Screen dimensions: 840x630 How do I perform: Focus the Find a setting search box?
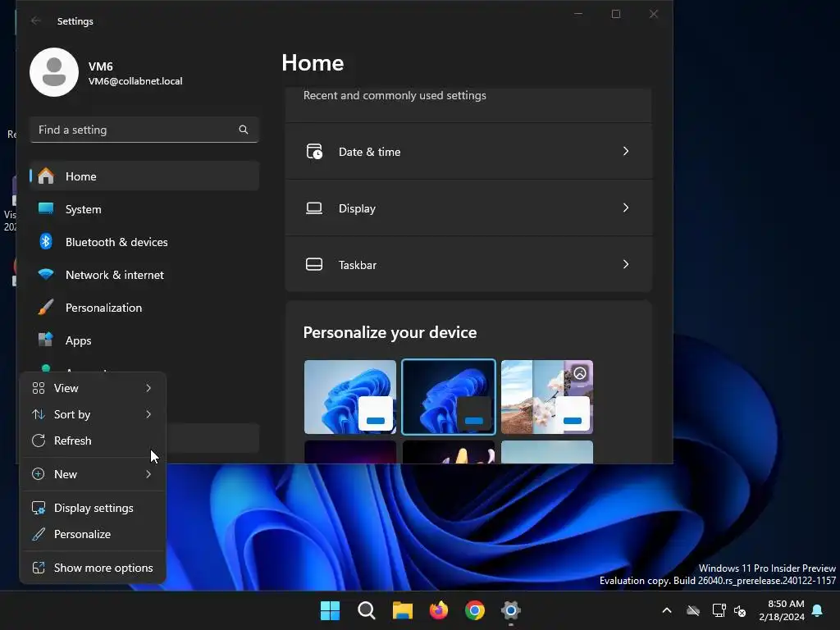click(144, 130)
